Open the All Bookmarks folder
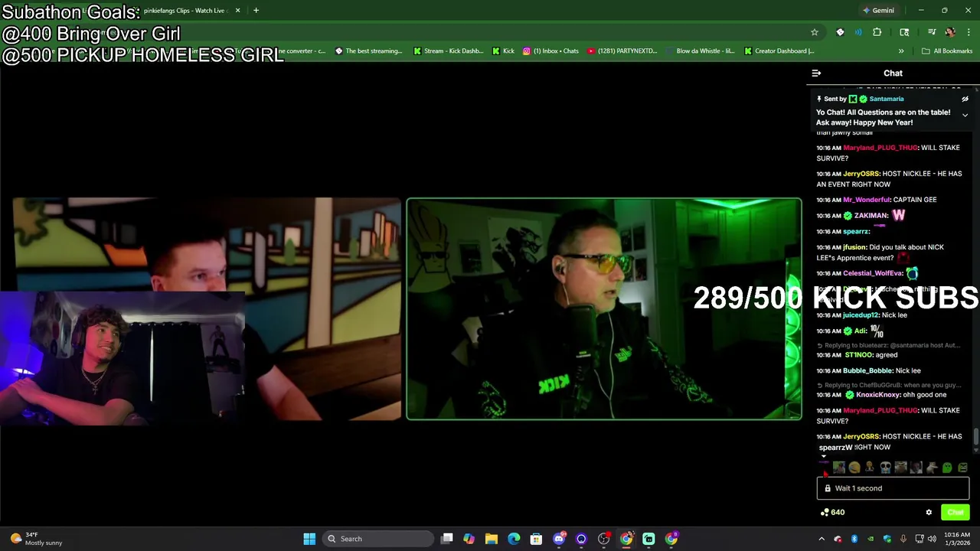 tap(947, 51)
